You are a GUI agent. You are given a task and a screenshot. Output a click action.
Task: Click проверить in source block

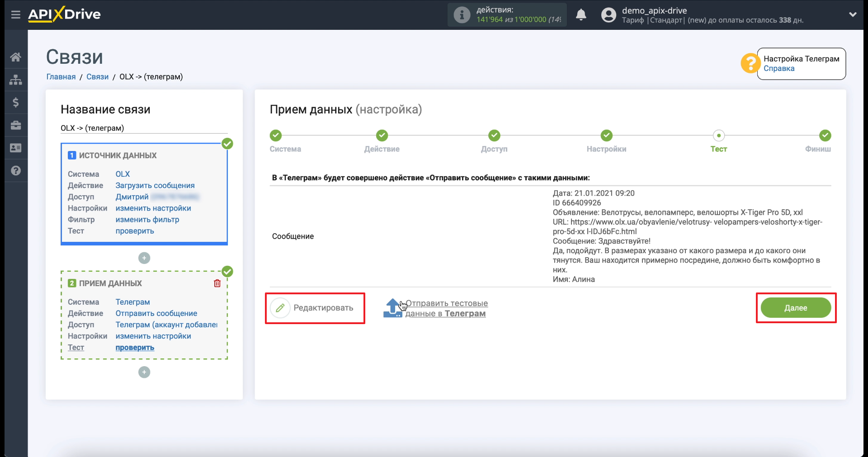click(x=135, y=231)
